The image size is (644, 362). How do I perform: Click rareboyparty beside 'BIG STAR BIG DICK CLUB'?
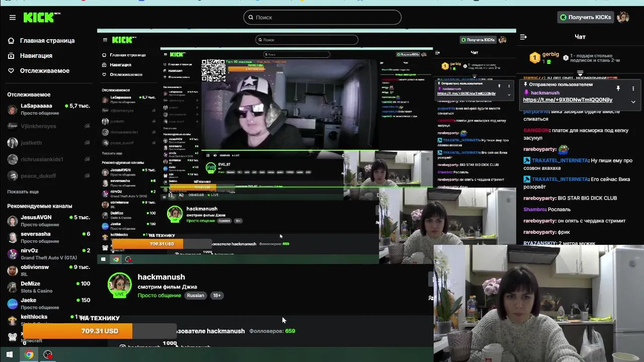pos(539,198)
